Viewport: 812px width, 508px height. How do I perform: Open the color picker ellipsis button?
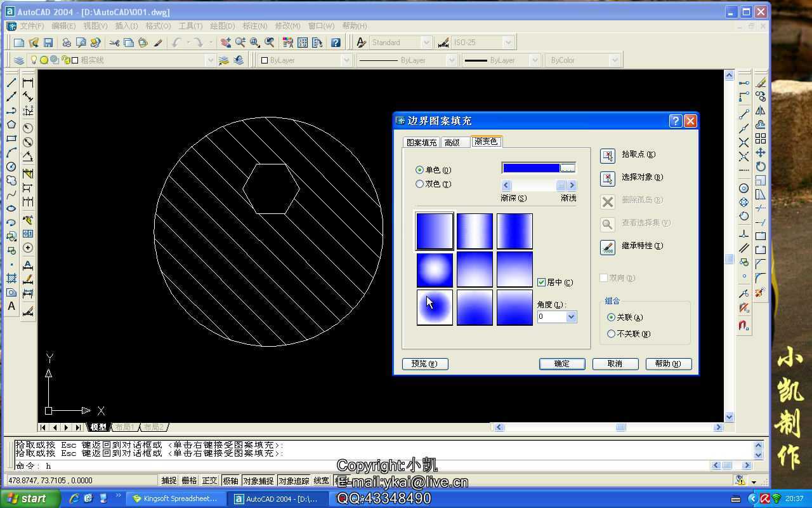568,168
